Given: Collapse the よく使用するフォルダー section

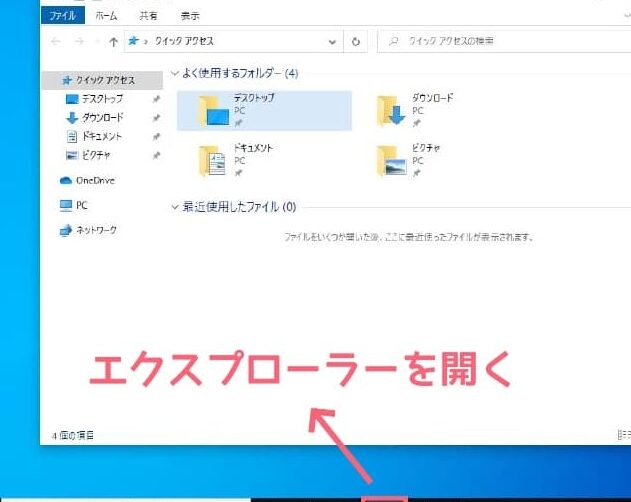Looking at the screenshot, I should pos(175,73).
